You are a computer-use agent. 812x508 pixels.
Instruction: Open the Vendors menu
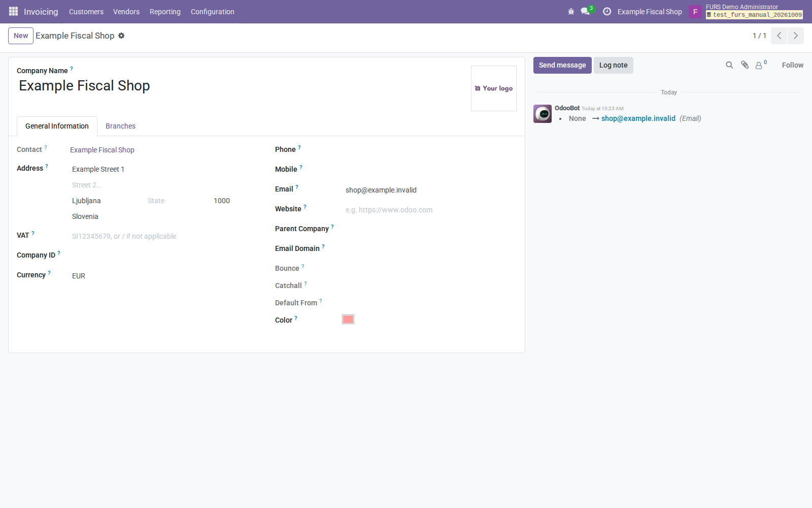click(x=126, y=12)
